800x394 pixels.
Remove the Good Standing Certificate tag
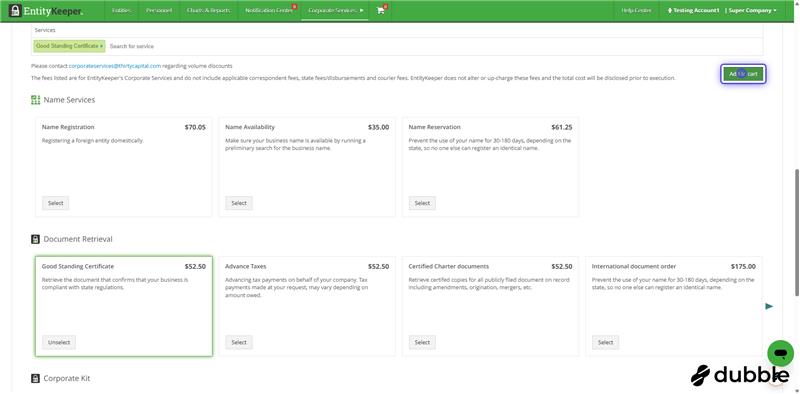(x=102, y=46)
